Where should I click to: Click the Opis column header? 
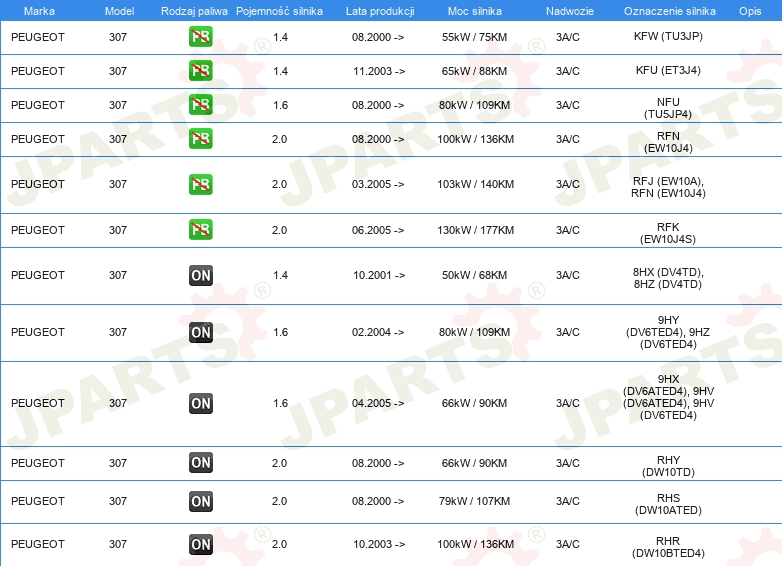pos(750,11)
